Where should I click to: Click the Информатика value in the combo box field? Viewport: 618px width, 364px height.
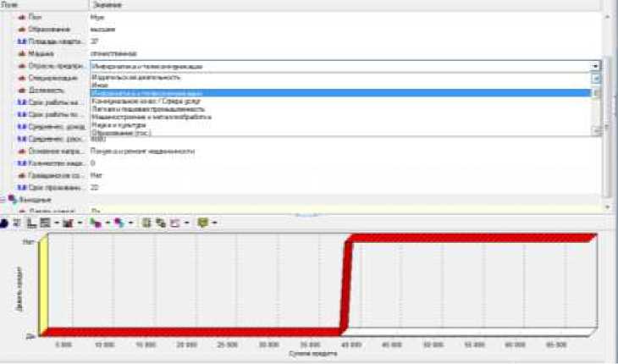(x=146, y=66)
